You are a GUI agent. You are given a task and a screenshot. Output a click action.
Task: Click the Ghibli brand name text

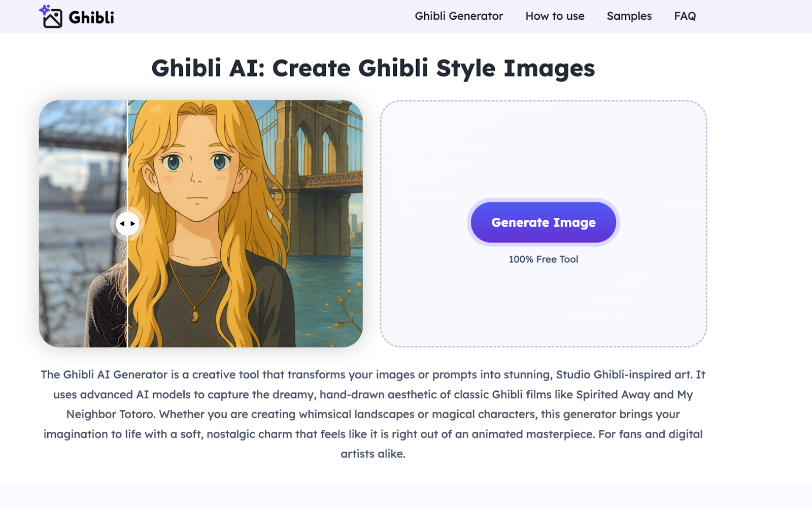click(91, 18)
